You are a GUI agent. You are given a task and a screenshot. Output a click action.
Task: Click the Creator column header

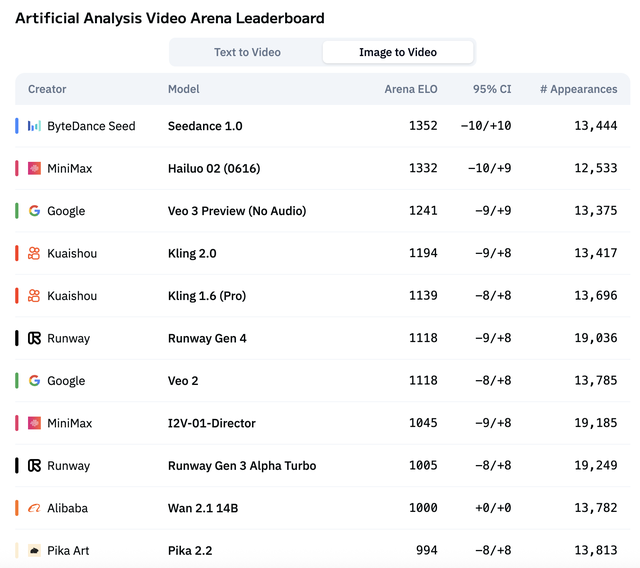point(47,89)
